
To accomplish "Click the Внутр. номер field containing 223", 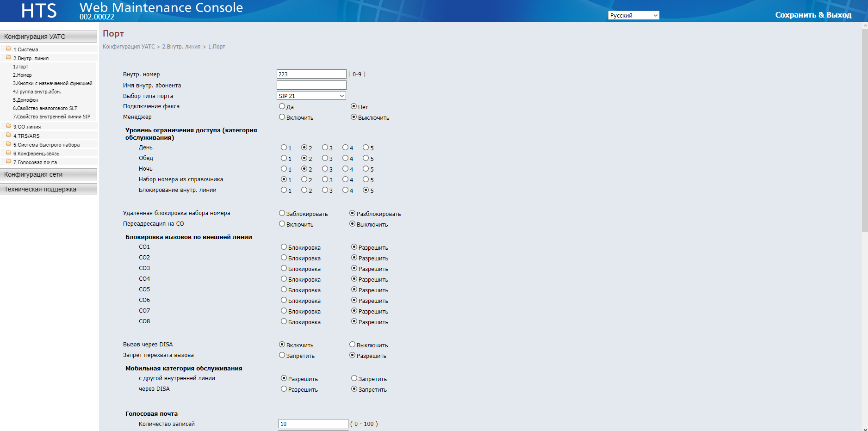I will tap(311, 74).
